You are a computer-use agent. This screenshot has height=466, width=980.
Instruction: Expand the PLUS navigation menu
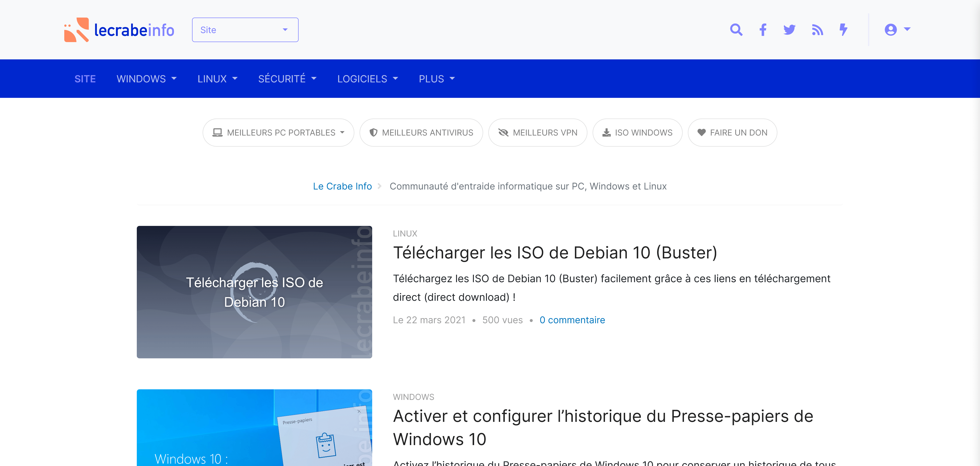coord(437,79)
